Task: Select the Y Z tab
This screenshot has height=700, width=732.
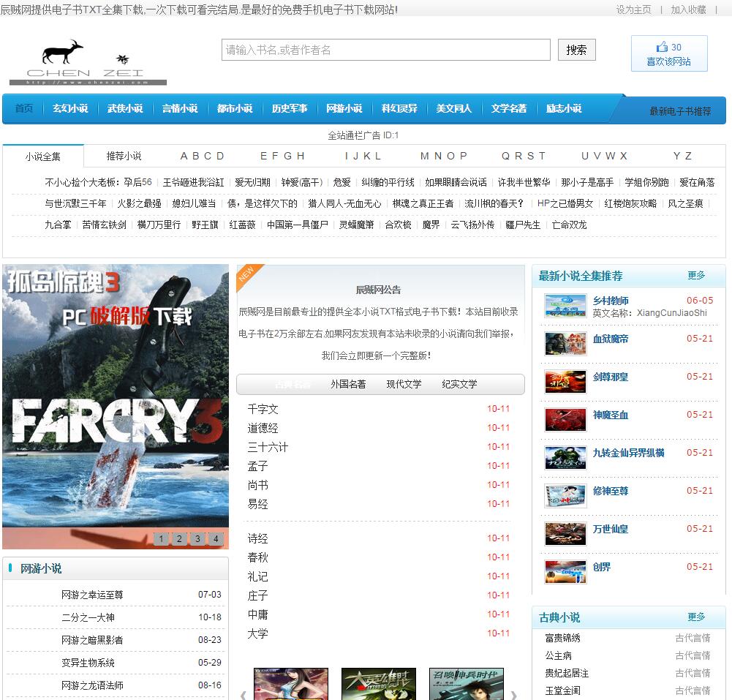Action: click(x=682, y=156)
